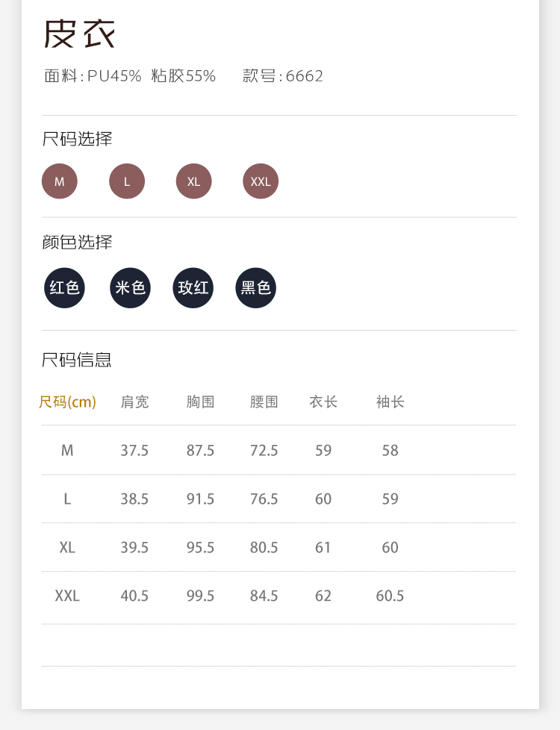Viewport: 560px width, 730px height.
Task: Click the 尺码信息 section heading
Action: (x=77, y=361)
